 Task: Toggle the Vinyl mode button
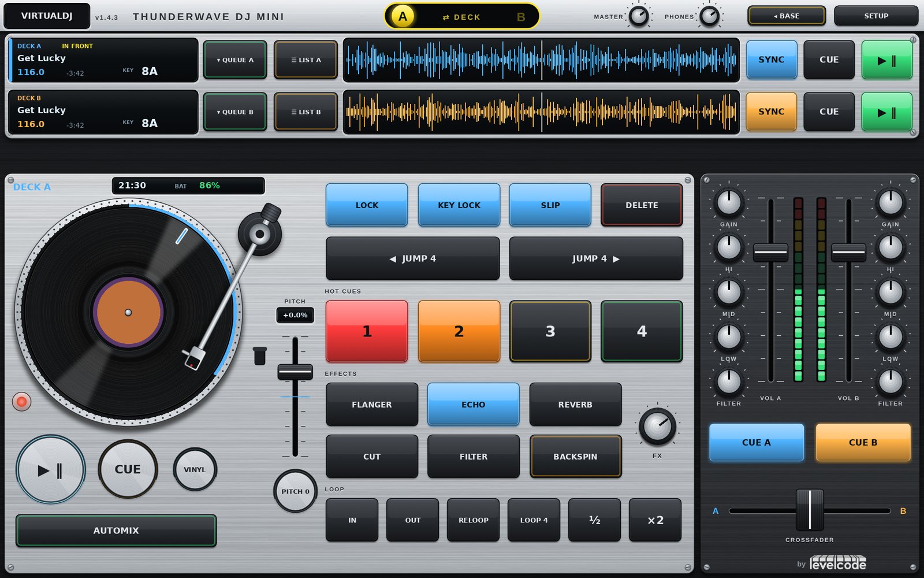[x=195, y=469]
